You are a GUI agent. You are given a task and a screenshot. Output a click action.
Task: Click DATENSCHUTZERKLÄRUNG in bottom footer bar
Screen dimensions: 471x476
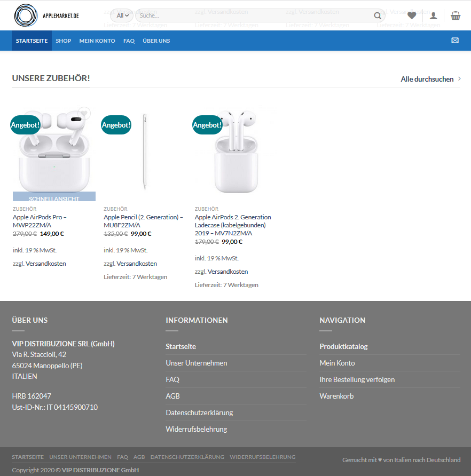187,457
